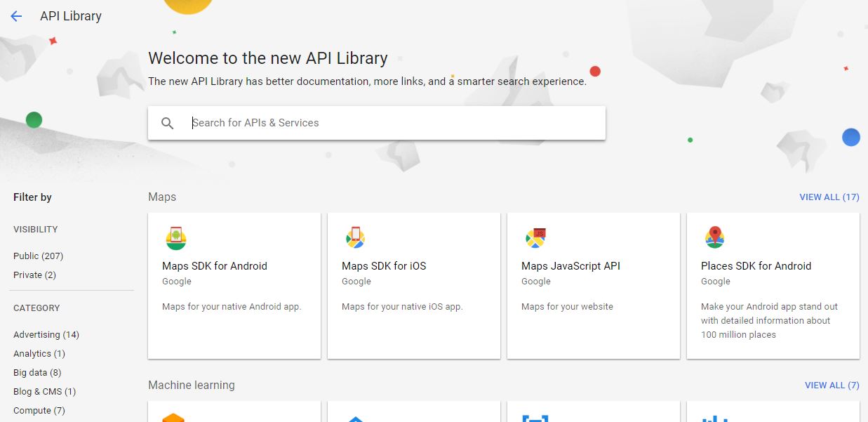Click the Maps SDK for Android icon

(x=176, y=238)
